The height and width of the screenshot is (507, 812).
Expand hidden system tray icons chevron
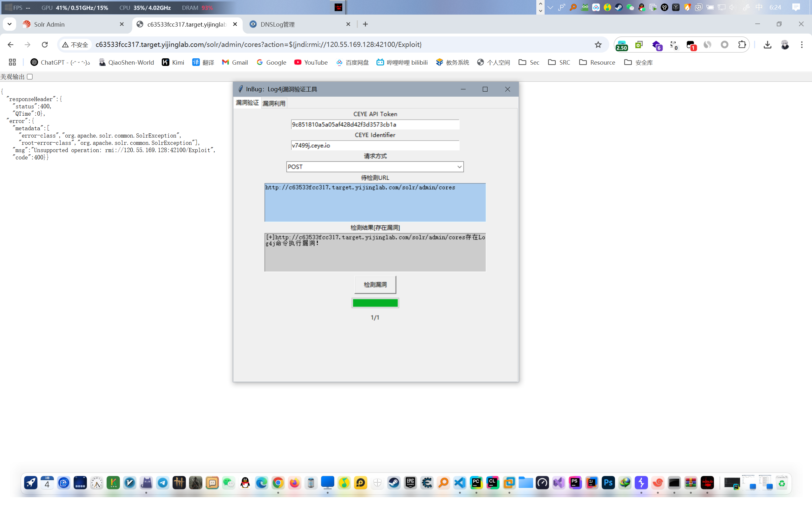550,7
